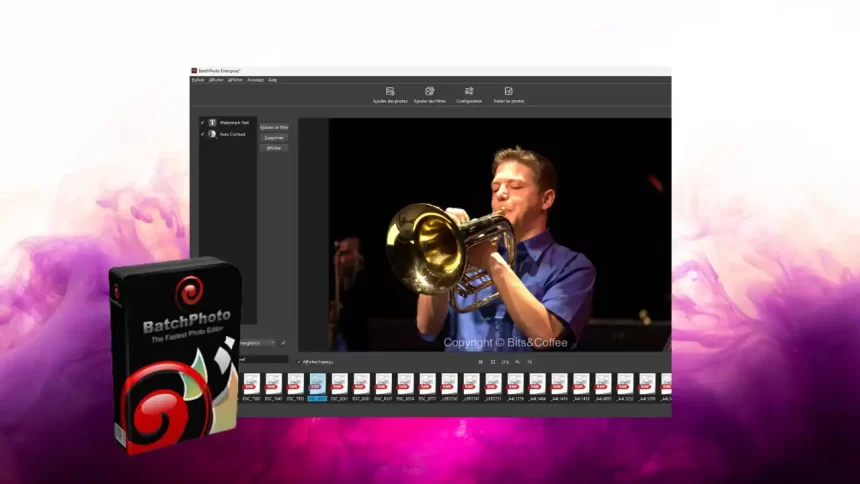Click the Ajouter des filtres toolbar icon
Viewport: 860px width, 484px height.
429,92
